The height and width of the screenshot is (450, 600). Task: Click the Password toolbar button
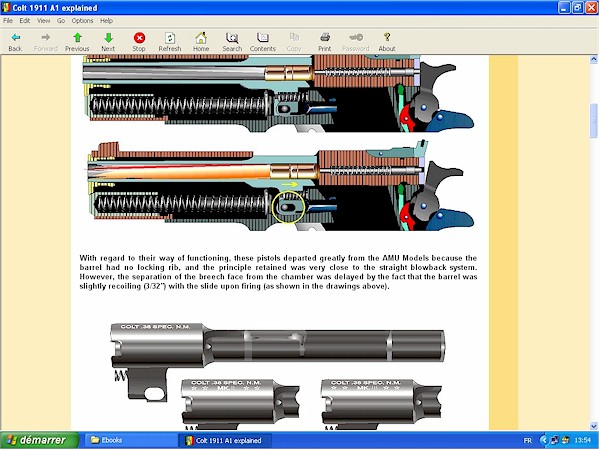355,42
